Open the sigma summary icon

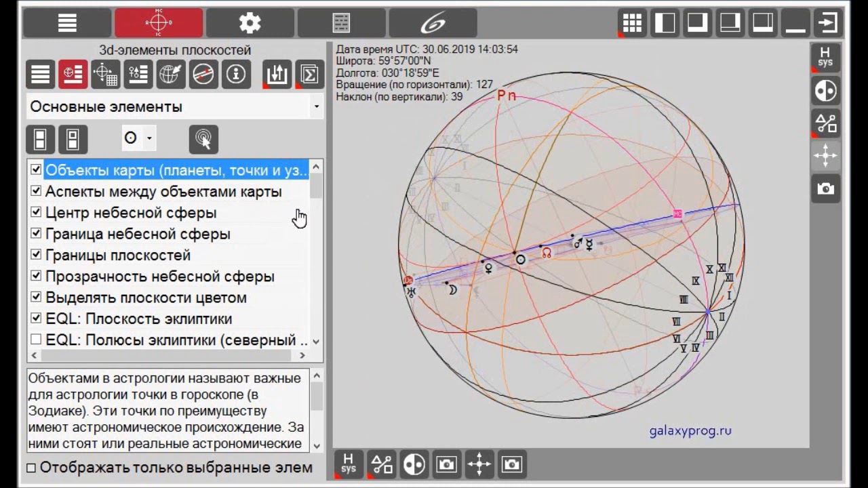click(309, 75)
